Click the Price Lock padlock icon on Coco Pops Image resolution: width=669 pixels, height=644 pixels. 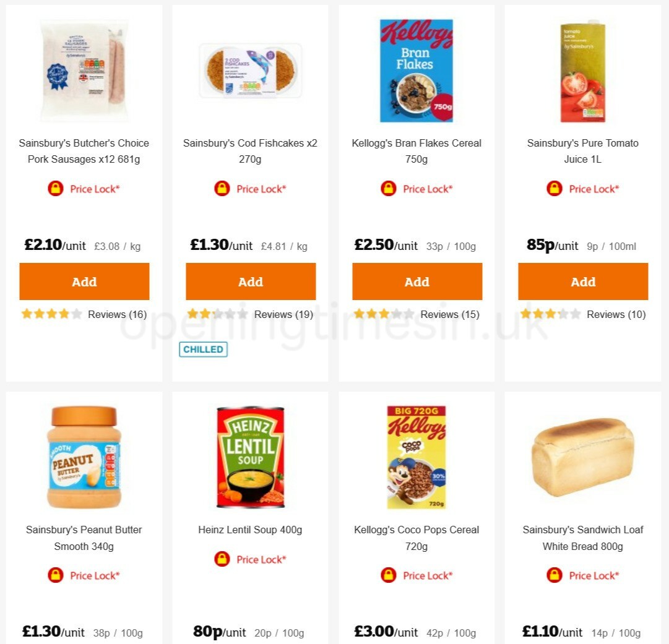[x=389, y=575]
